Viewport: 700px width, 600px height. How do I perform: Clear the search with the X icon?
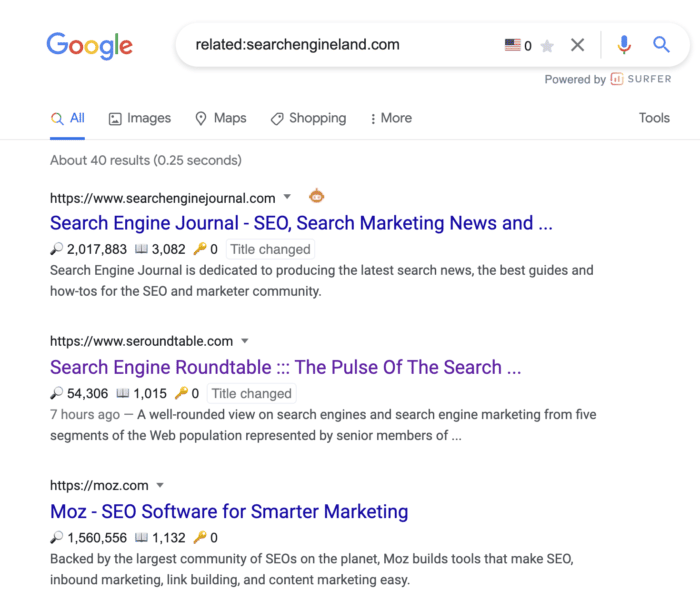577,45
